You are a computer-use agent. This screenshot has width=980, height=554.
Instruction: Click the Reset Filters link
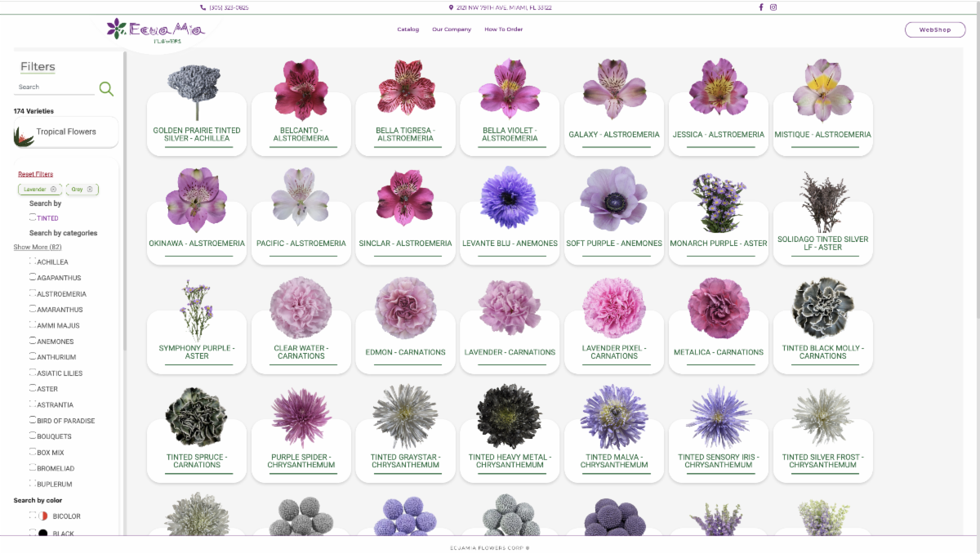click(x=35, y=174)
